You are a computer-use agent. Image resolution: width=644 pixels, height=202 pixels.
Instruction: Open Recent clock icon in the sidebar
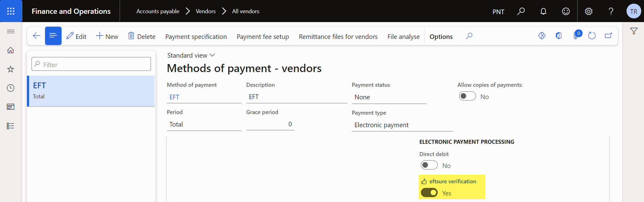pyautogui.click(x=11, y=88)
